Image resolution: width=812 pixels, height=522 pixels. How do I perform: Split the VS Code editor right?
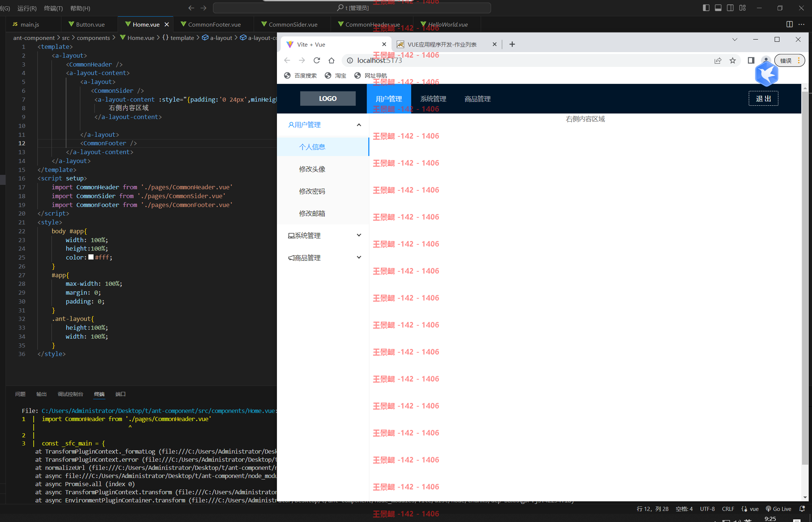[789, 24]
